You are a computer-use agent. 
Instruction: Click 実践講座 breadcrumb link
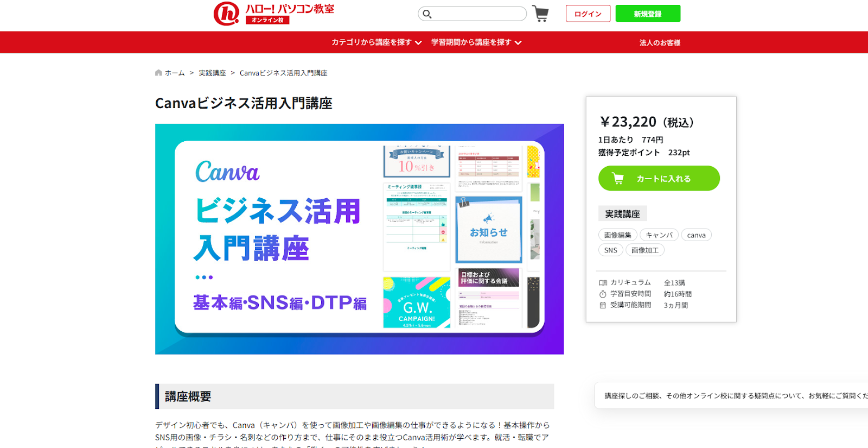[x=212, y=73]
